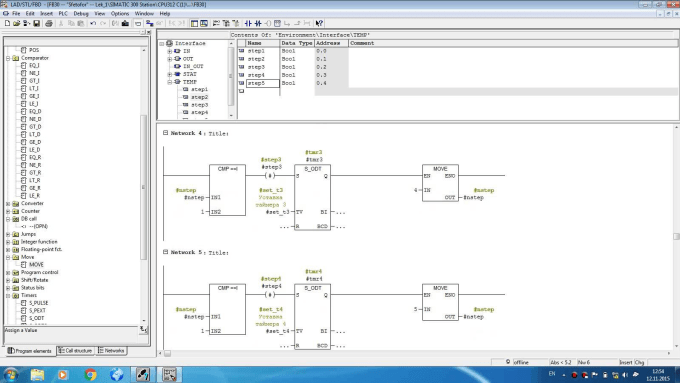The height and width of the screenshot is (383, 680).
Task: Open the File menu
Action: click(16, 13)
